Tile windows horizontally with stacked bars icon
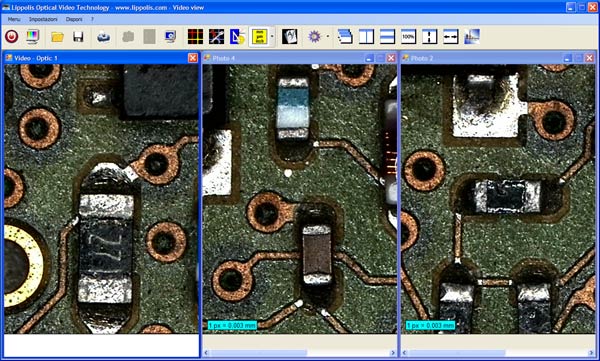Screen dimensions: 600x361 [387, 37]
